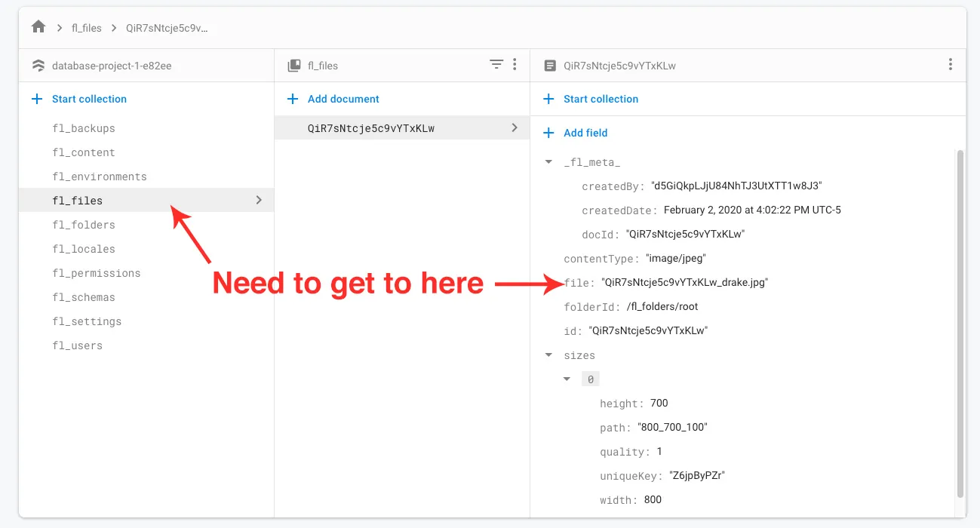Click the createdBy field value
Screen dimensions: 980x528
[x=736, y=186]
